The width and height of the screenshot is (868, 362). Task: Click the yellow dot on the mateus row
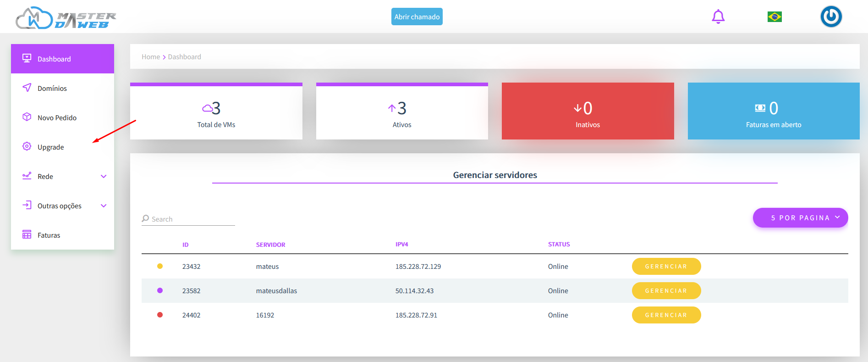click(160, 266)
